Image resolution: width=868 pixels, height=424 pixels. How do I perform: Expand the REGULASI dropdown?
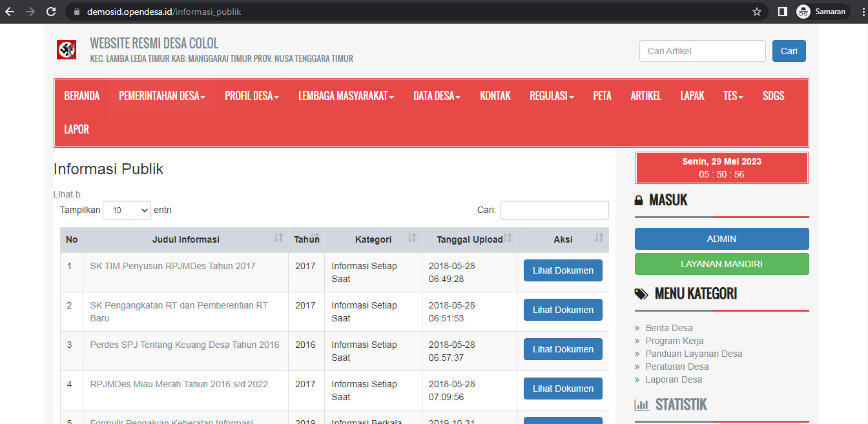[551, 96]
